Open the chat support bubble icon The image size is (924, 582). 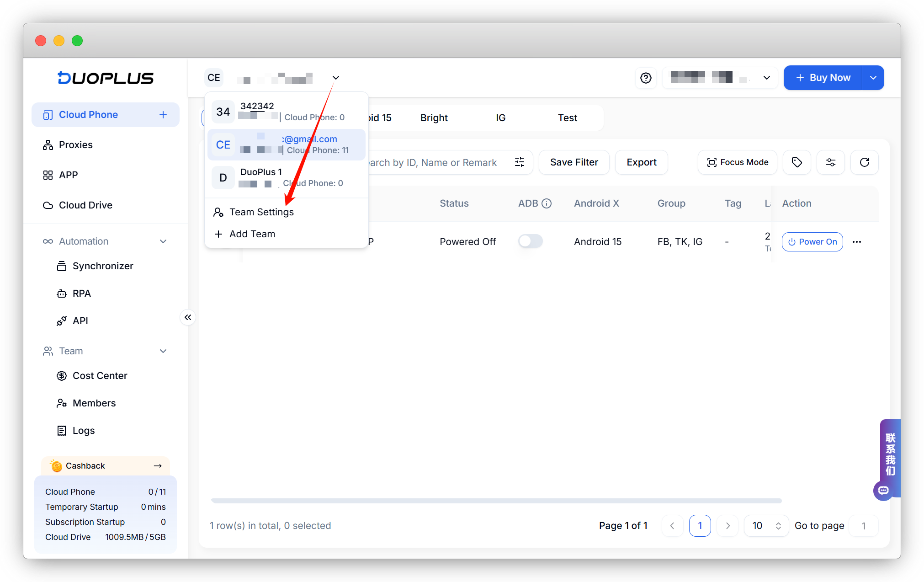pos(883,491)
